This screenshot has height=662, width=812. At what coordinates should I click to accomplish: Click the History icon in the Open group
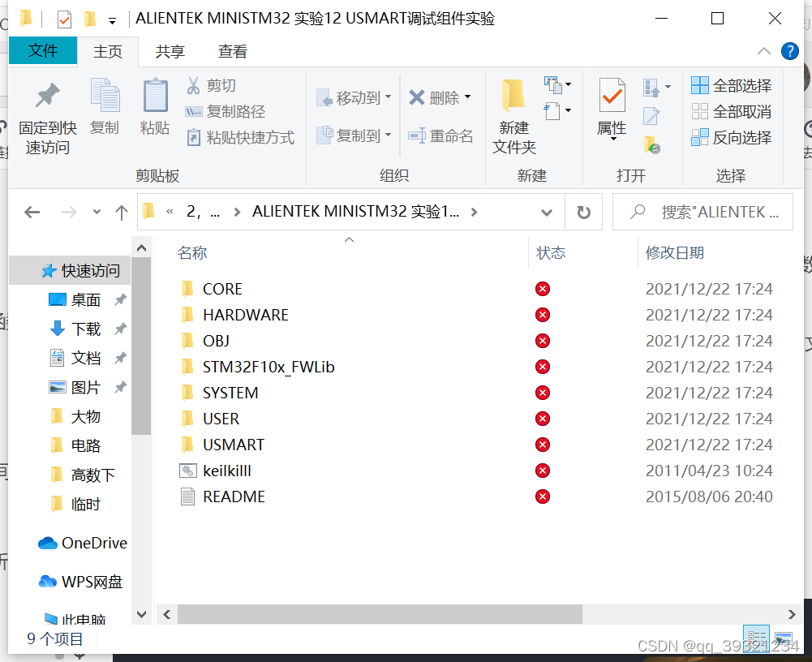click(652, 145)
